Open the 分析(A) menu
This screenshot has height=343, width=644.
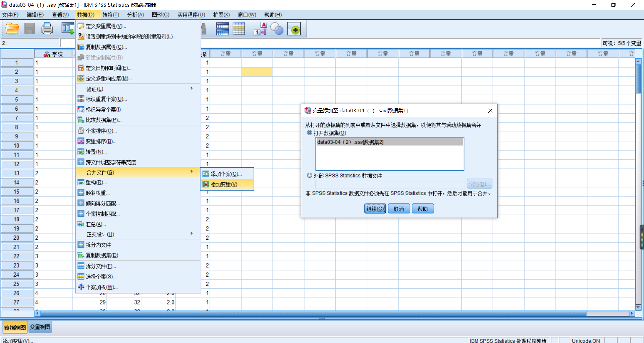click(136, 15)
